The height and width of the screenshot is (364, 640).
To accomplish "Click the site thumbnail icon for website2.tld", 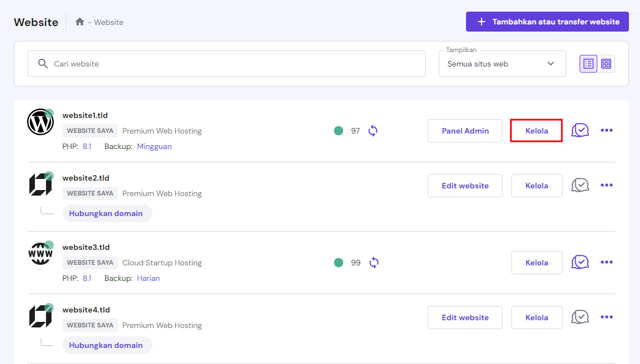I will 40,184.
